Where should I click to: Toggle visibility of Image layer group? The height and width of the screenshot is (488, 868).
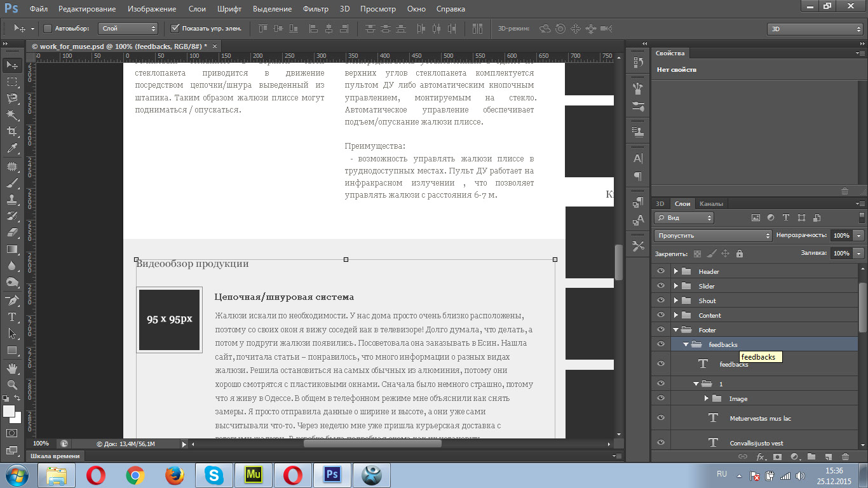tap(661, 398)
